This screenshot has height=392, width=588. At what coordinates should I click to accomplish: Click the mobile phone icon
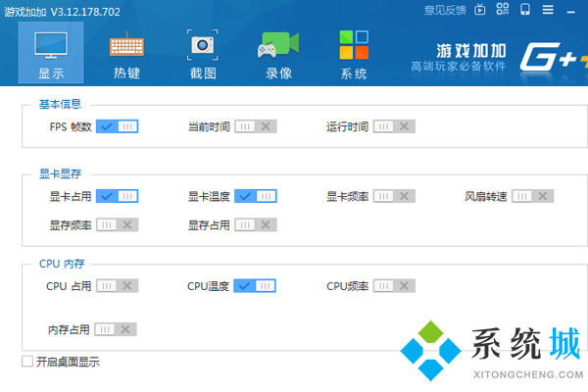click(525, 9)
